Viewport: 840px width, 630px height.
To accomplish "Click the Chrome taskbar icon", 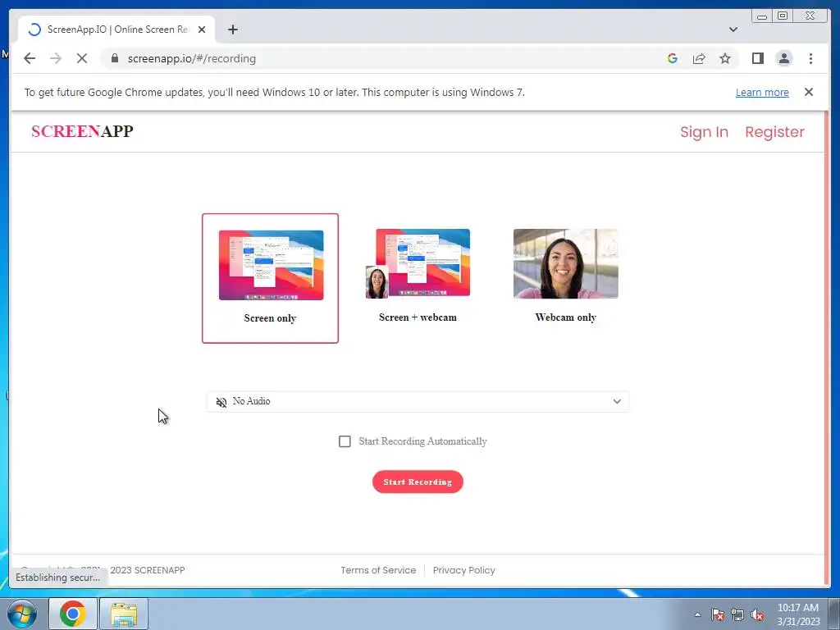I will 73,614.
